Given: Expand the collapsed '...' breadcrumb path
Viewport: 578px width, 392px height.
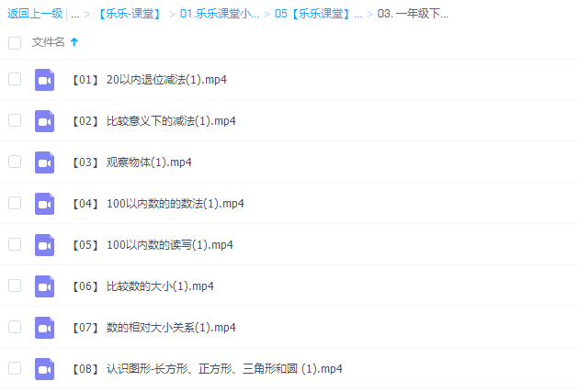Looking at the screenshot, I should pos(74,14).
